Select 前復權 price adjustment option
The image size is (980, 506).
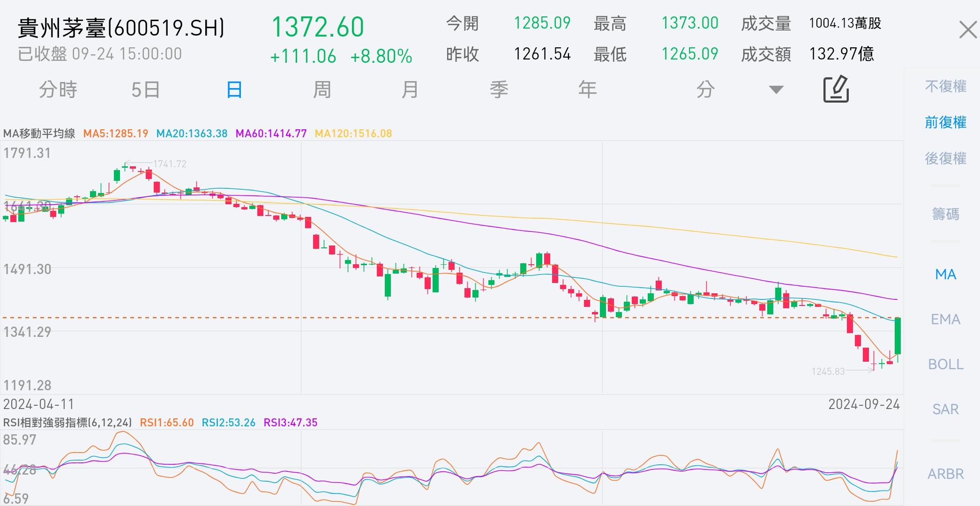point(945,123)
